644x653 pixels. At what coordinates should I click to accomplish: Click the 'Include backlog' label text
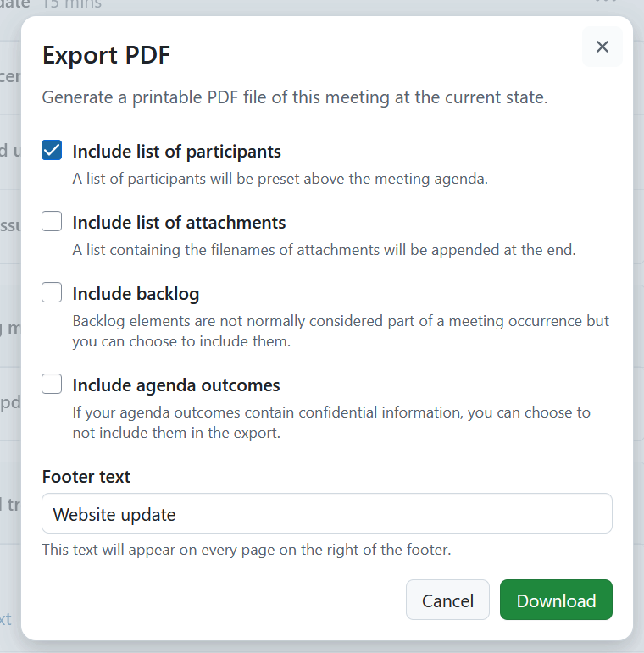click(136, 294)
